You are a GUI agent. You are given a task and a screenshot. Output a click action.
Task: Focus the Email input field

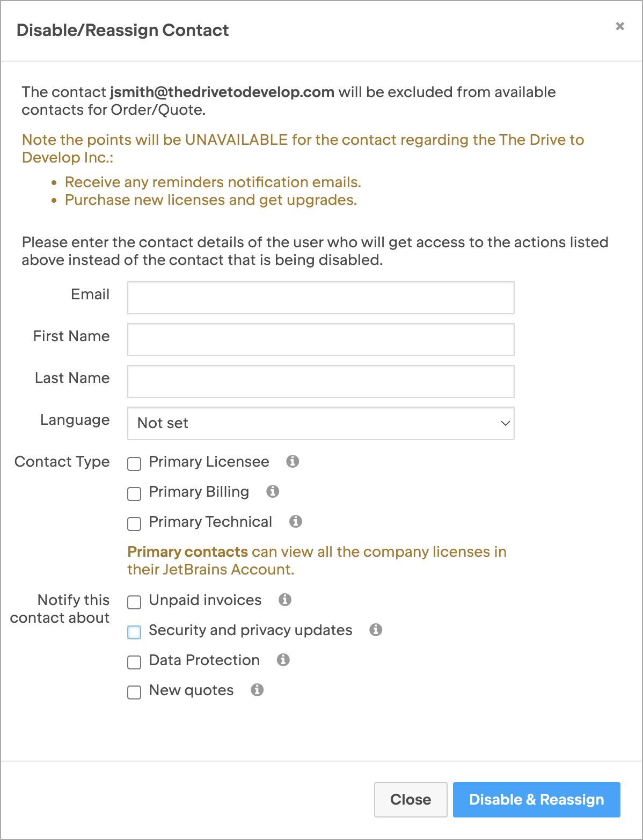pos(320,298)
